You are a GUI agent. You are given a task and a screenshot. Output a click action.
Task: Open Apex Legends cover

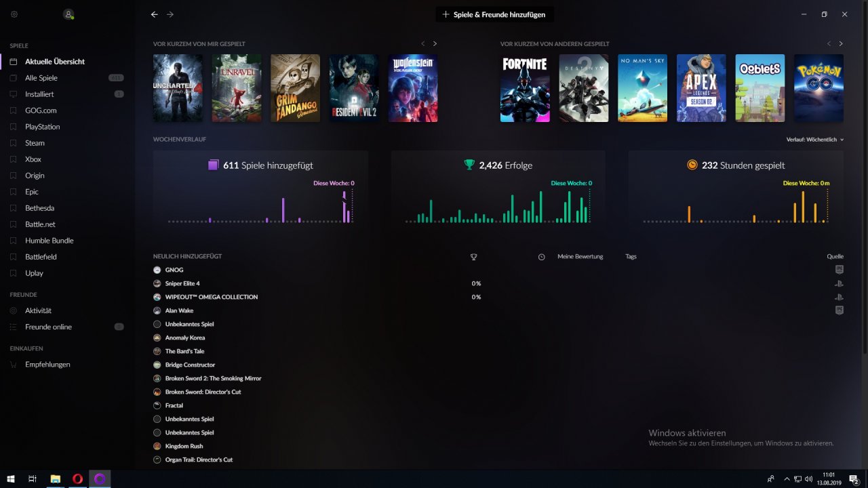[x=701, y=88]
